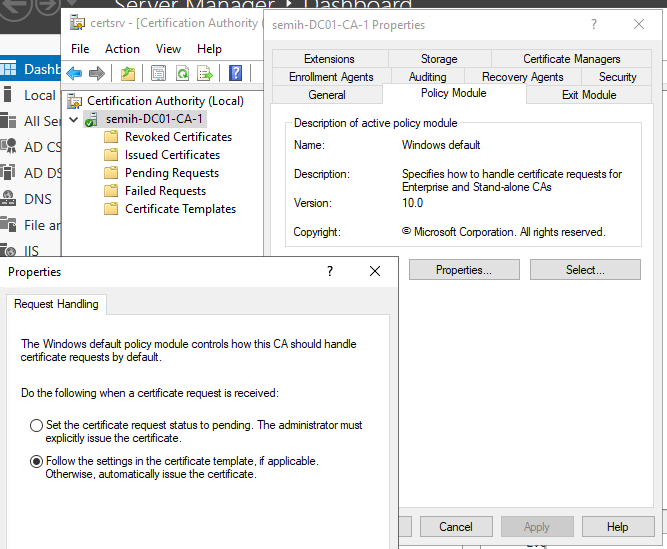Click the '?' help button in Request Handling dialog
667x549 pixels.
point(330,271)
